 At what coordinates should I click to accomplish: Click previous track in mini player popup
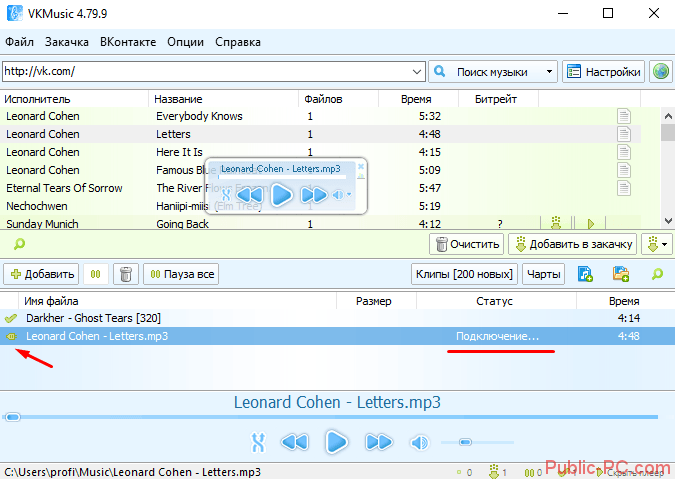pos(250,195)
